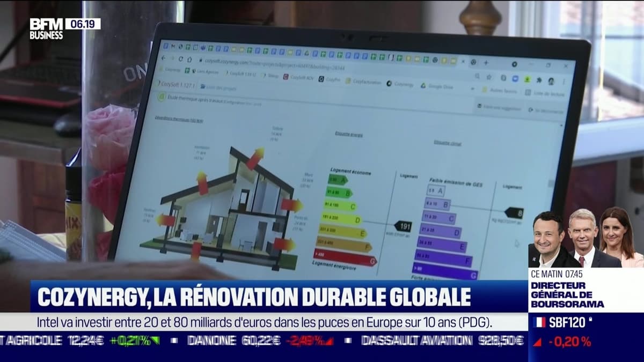Reload the CozySoft page

pyautogui.click(x=181, y=58)
